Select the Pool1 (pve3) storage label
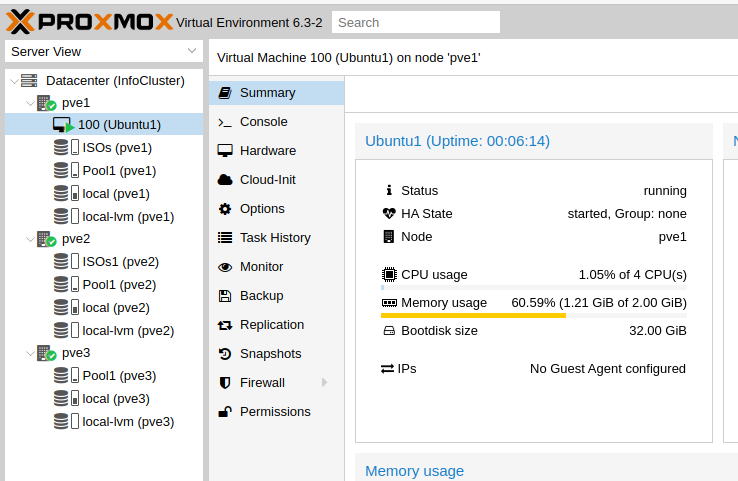This screenshot has width=738, height=481. coord(119,376)
